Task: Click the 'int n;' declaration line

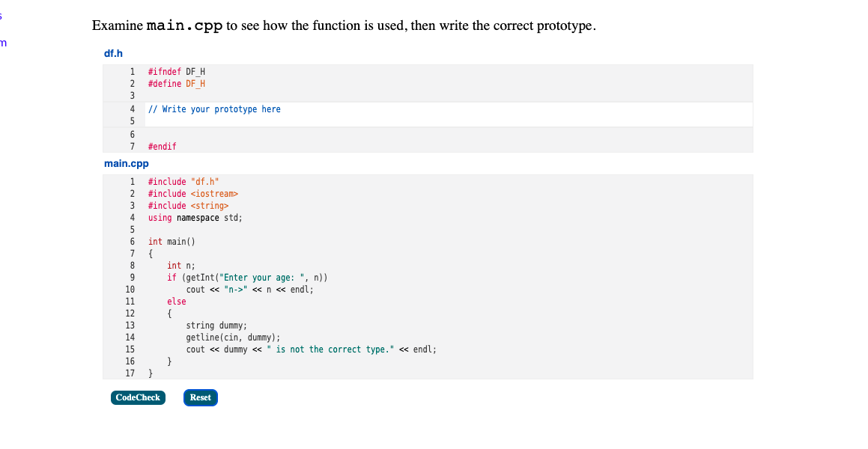Action: click(181, 266)
